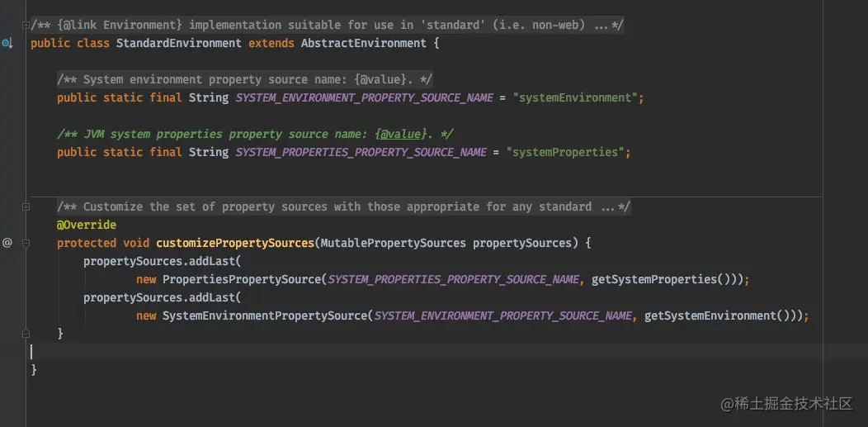The image size is (868, 427).
Task: Click the @Override annotation
Action: 87,225
